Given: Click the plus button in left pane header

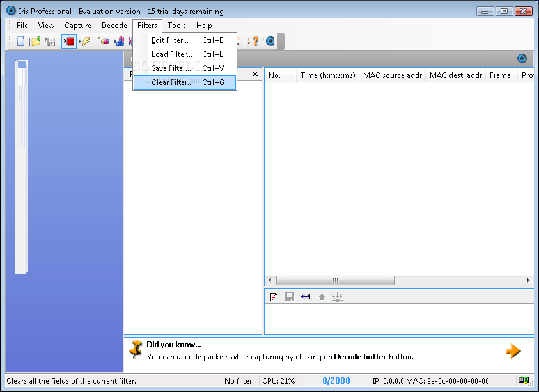Looking at the screenshot, I should [244, 74].
